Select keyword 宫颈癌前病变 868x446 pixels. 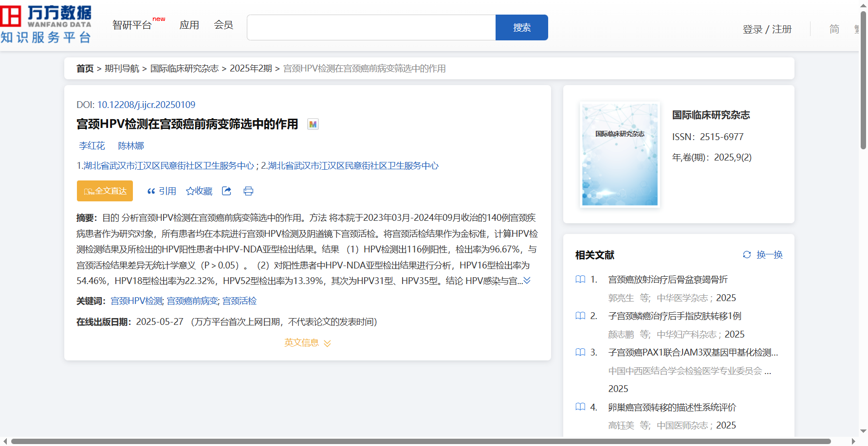pyautogui.click(x=193, y=301)
